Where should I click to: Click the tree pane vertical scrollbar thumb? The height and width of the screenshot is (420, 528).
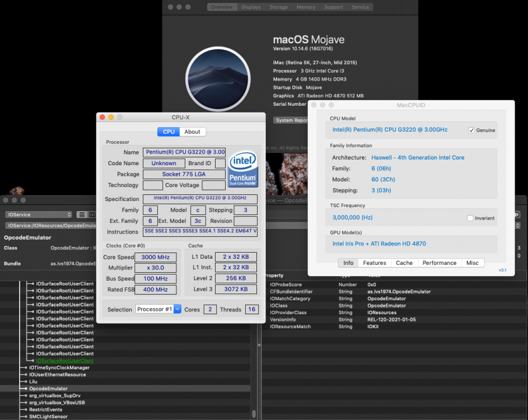[x=254, y=413]
